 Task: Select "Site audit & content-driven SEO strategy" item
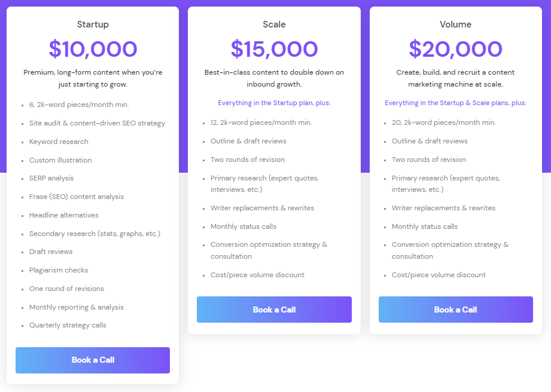[97, 123]
